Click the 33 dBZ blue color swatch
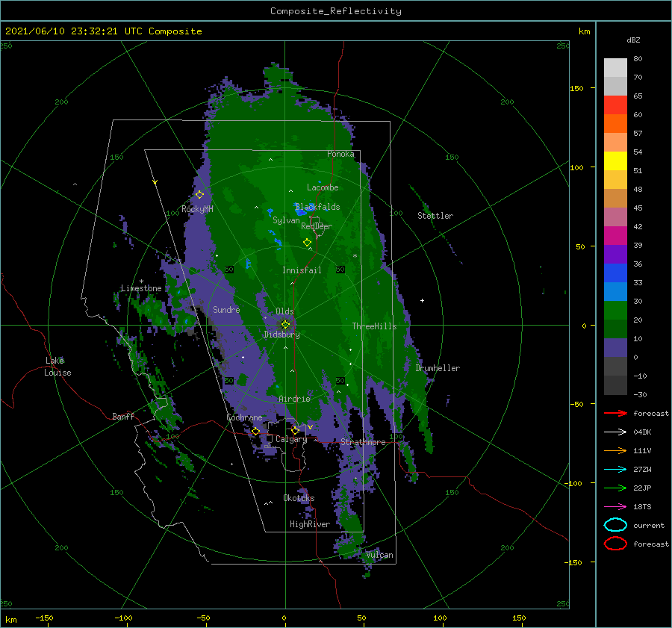This screenshot has width=672, height=628. tap(615, 273)
